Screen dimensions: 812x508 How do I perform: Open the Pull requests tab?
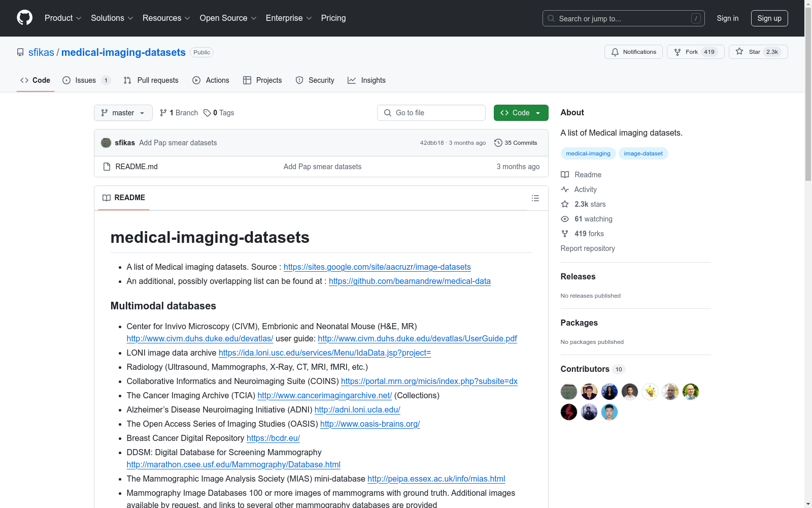[157, 80]
